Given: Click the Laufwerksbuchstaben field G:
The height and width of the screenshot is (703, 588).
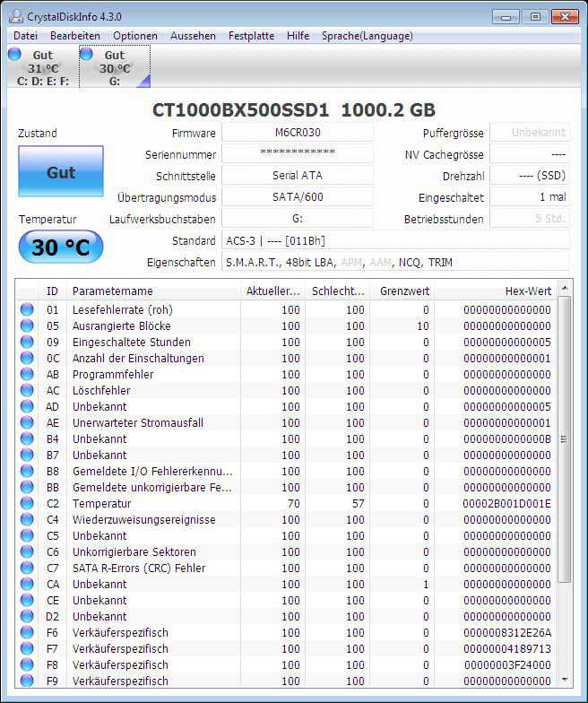Looking at the screenshot, I should click(298, 219).
